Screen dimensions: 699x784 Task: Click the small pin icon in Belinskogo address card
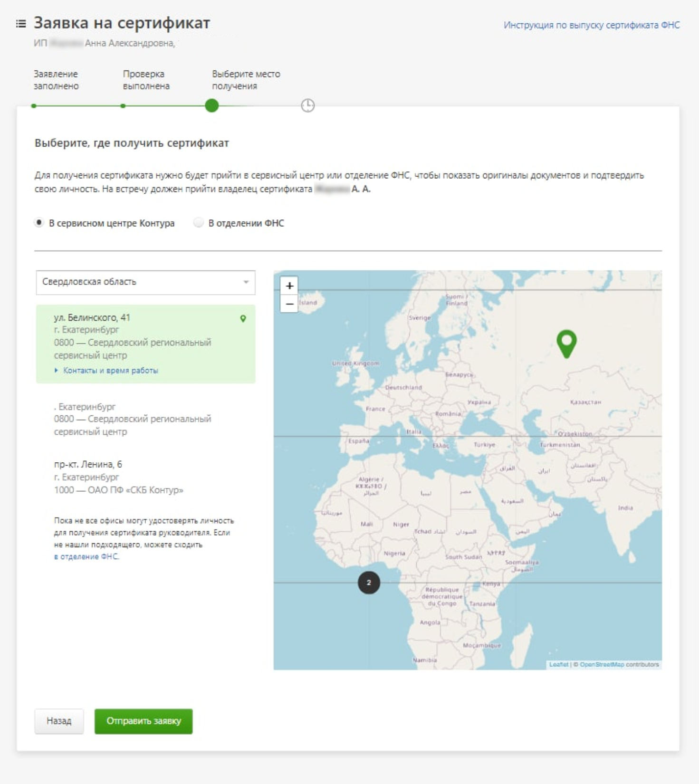[x=243, y=318]
